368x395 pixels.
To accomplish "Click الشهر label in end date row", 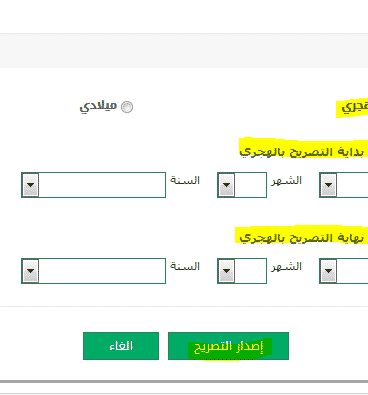I will tap(286, 266).
